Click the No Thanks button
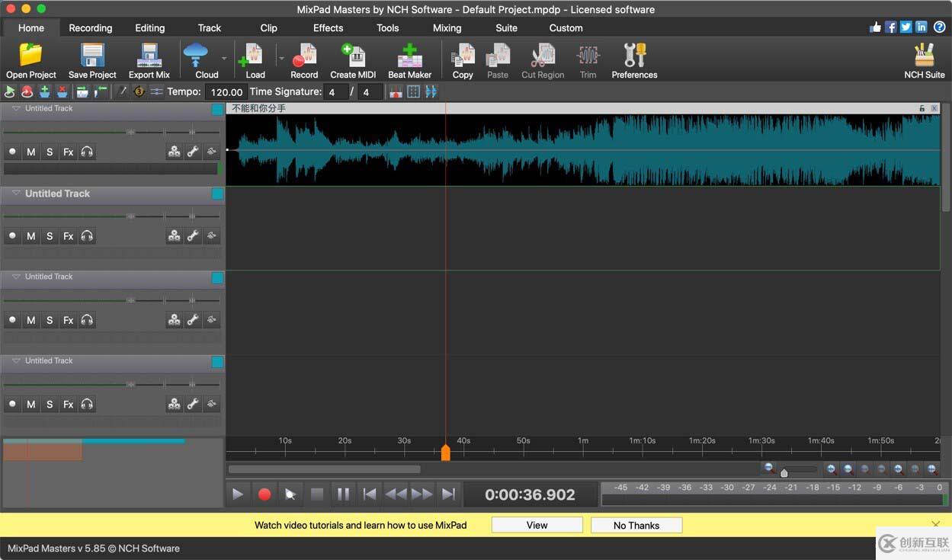This screenshot has width=952, height=560. [636, 525]
